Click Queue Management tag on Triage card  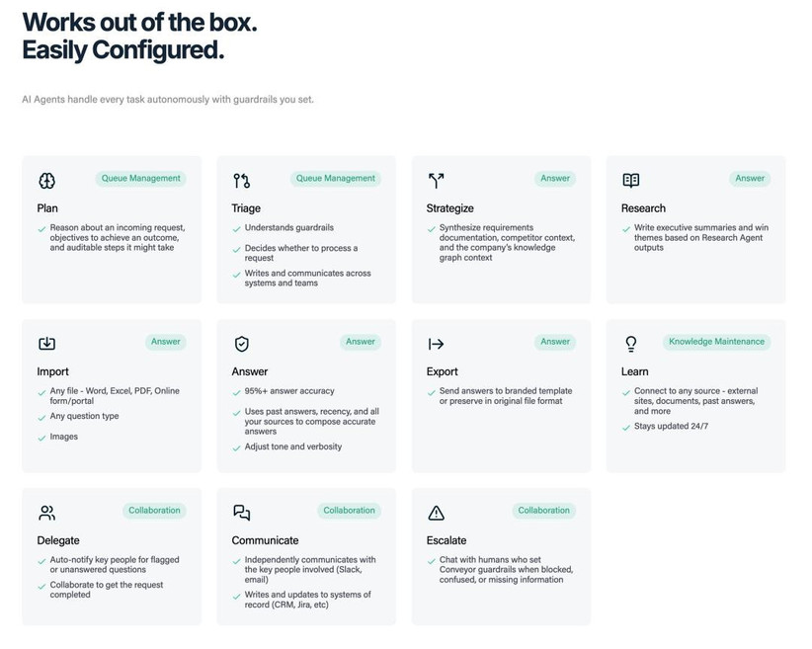[335, 179]
